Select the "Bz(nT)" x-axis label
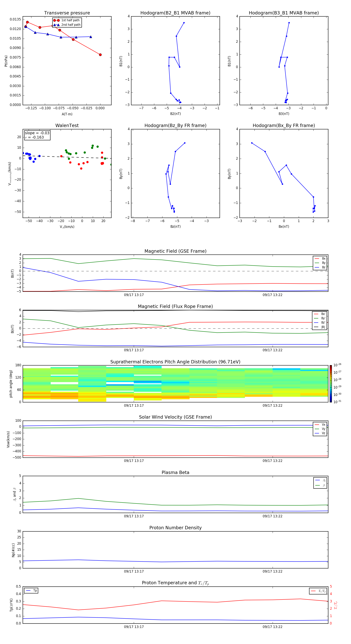 (x=175, y=227)
